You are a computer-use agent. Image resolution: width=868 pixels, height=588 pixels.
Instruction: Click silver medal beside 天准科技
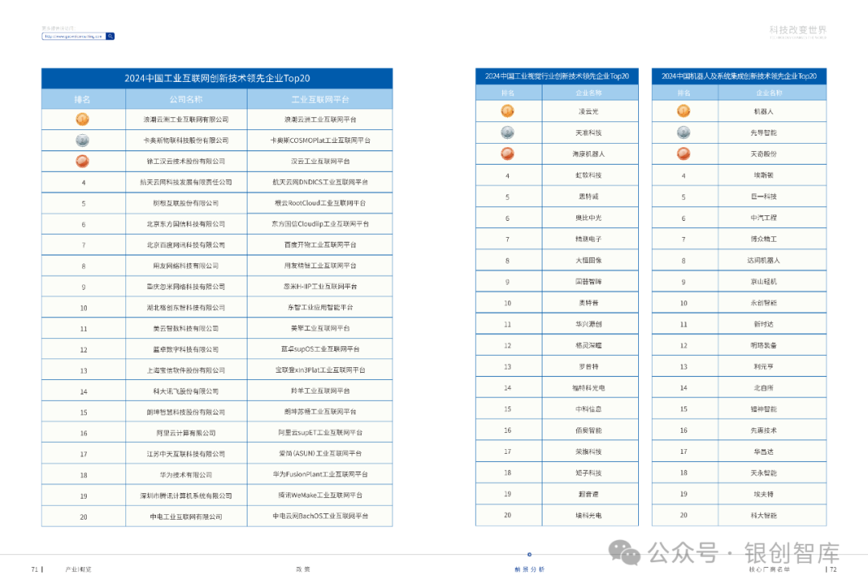pyautogui.click(x=508, y=133)
